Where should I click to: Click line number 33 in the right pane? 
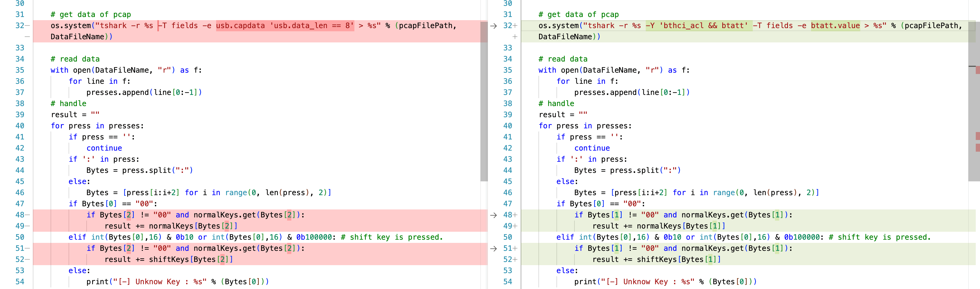(x=507, y=48)
